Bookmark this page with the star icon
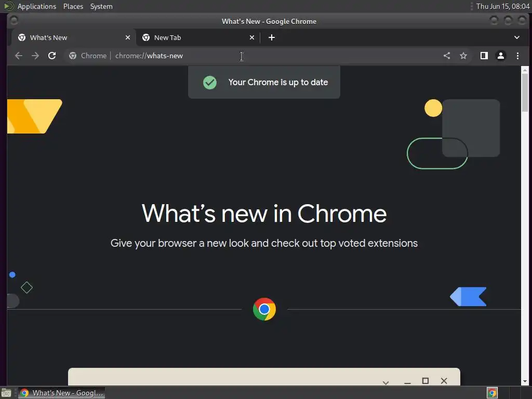This screenshot has width=532, height=399. (x=463, y=56)
